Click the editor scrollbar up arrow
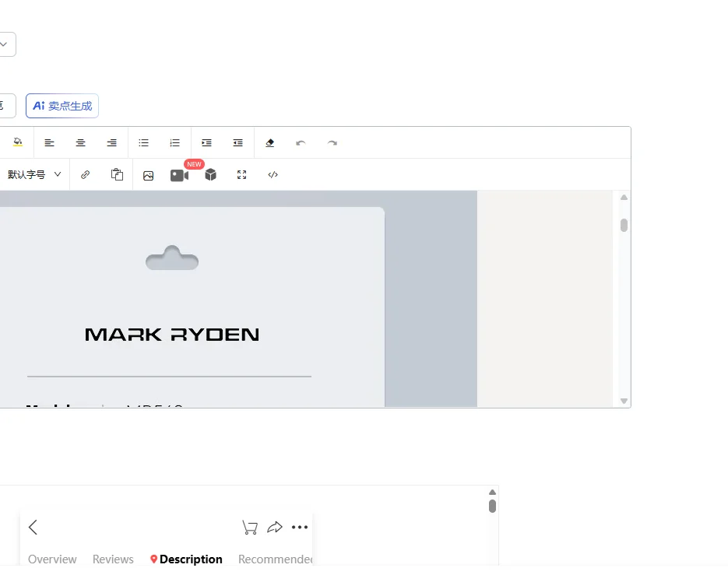The image size is (728, 575). click(624, 197)
